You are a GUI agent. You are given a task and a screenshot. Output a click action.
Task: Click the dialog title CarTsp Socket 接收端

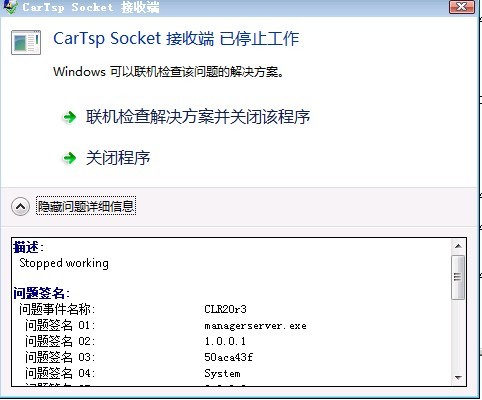(91, 7)
